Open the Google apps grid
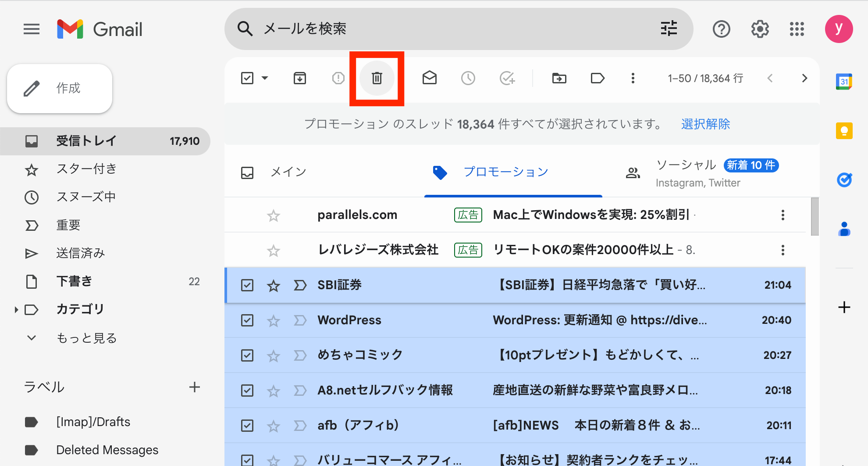The image size is (868, 466). point(797,29)
